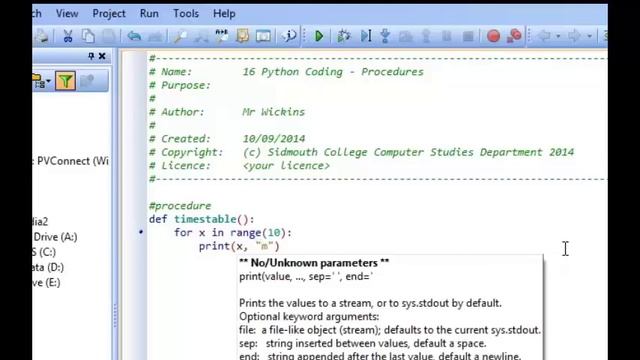Image resolution: width=640 pixels, height=360 pixels.
Task: Click the greyed Redo toolbar icon
Action: coord(155,36)
